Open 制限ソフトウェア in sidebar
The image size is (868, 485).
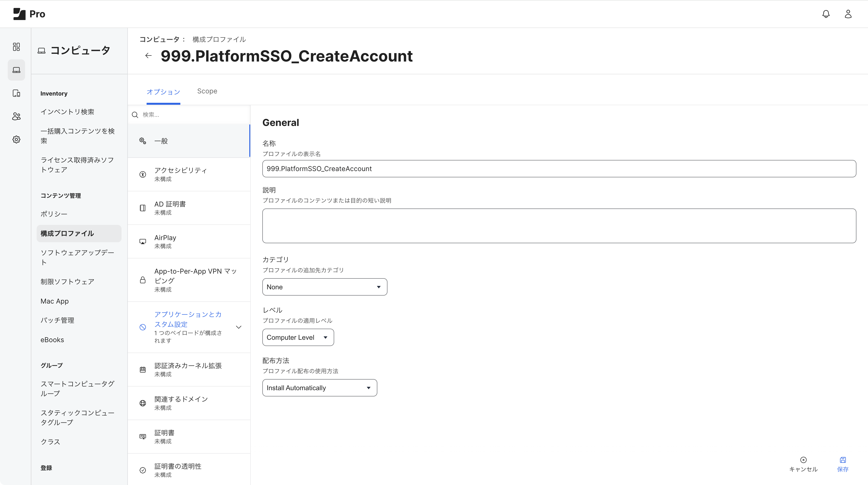68,282
